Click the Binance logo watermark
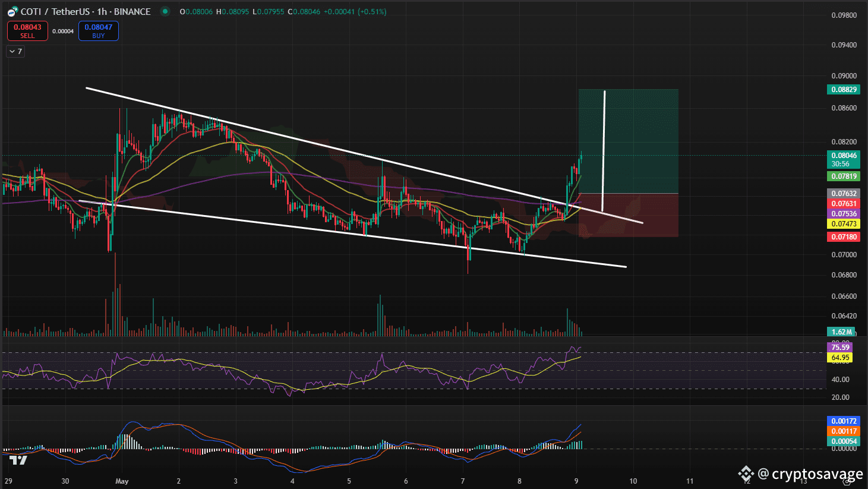 (746, 474)
